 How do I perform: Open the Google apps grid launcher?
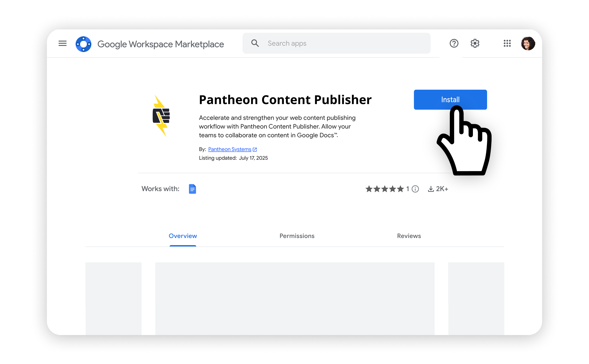click(x=507, y=43)
